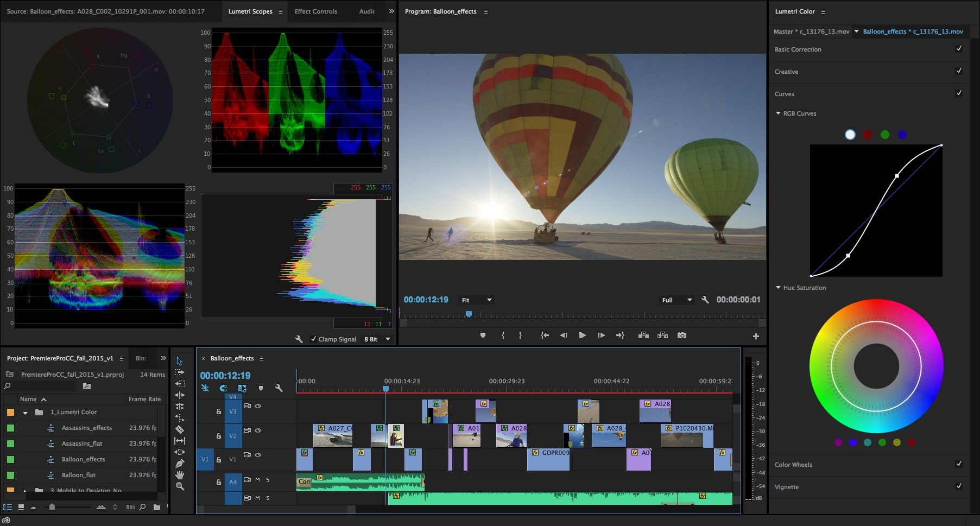Collapse the RGB Curves section
This screenshot has height=526, width=980.
[779, 113]
